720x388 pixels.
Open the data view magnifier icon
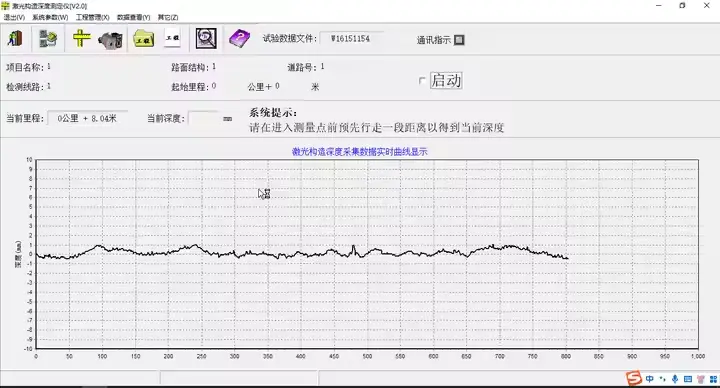pos(206,39)
